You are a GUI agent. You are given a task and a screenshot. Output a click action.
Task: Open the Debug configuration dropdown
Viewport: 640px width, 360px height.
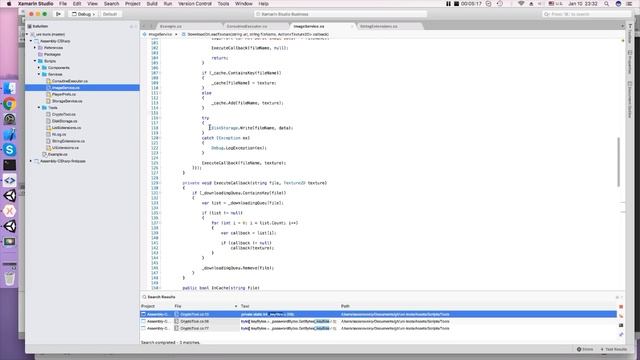83,14
